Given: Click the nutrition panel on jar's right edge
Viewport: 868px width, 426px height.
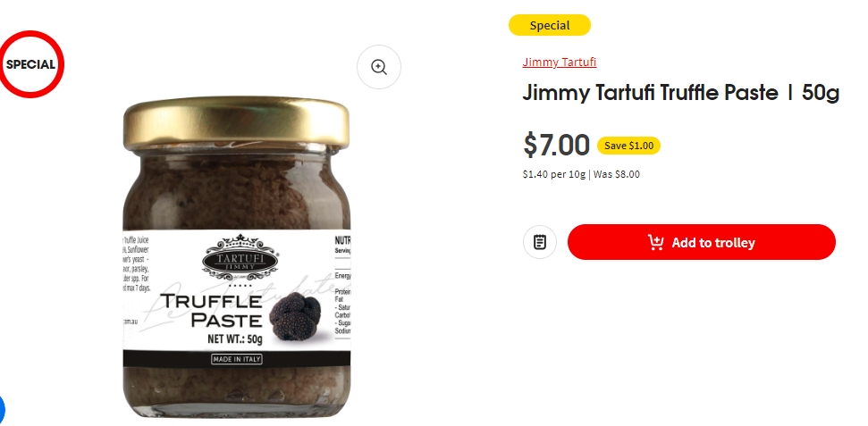Looking at the screenshot, I should pyautogui.click(x=342, y=286).
